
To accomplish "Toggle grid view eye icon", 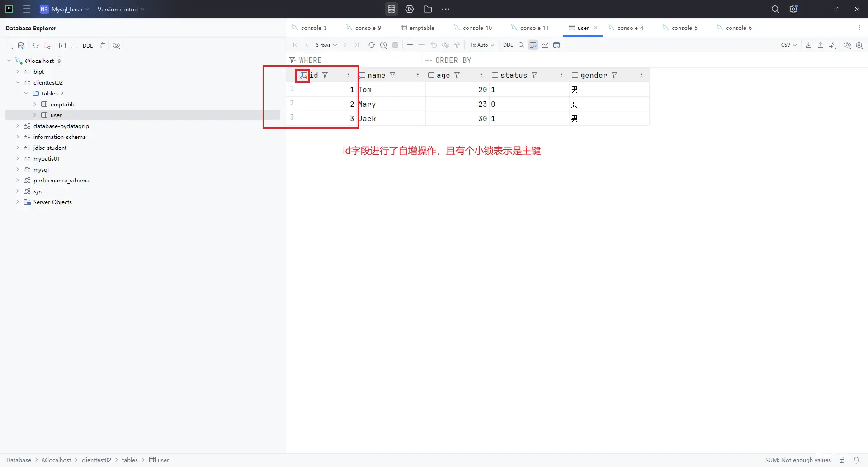I will tap(847, 45).
